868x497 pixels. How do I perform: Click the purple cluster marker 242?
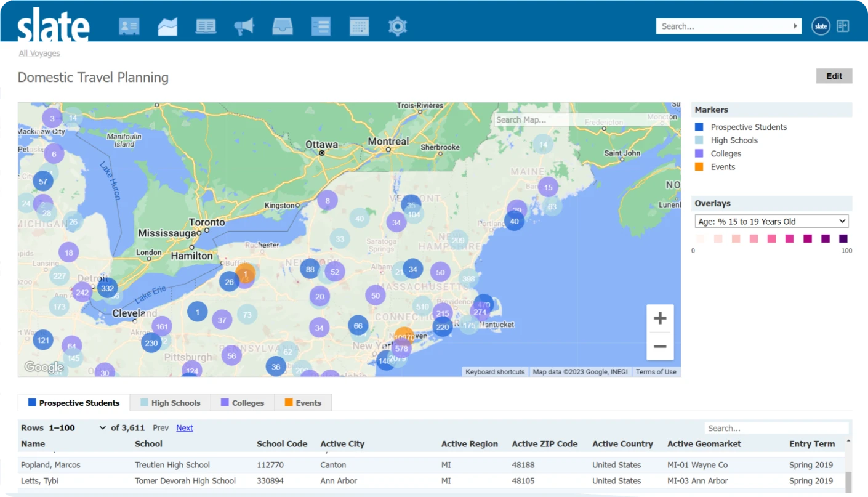[x=82, y=293]
